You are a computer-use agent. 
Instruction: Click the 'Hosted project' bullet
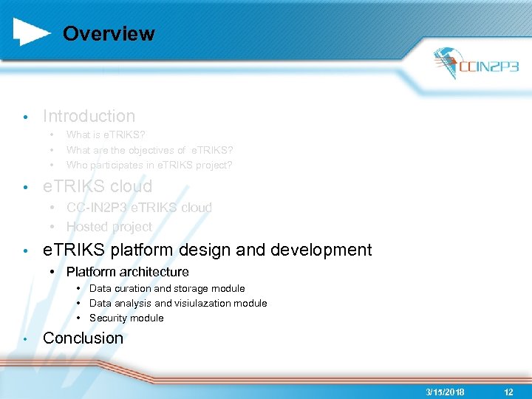tap(109, 227)
